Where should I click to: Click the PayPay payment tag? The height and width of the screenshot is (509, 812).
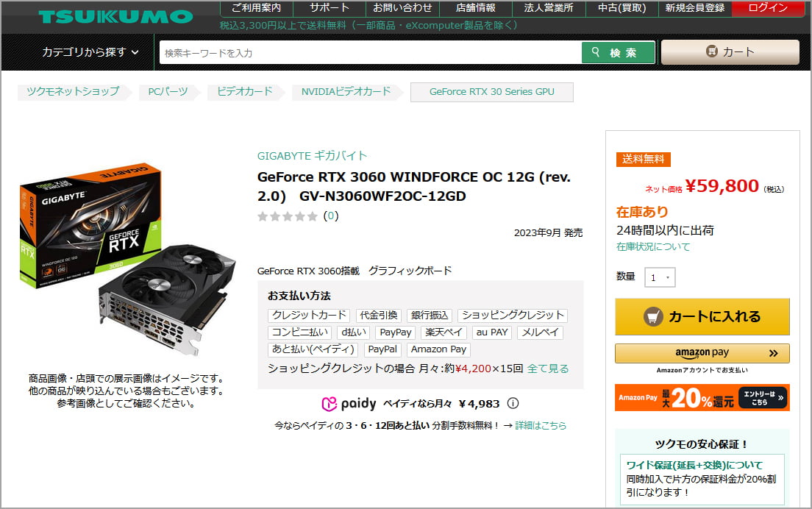coord(396,332)
